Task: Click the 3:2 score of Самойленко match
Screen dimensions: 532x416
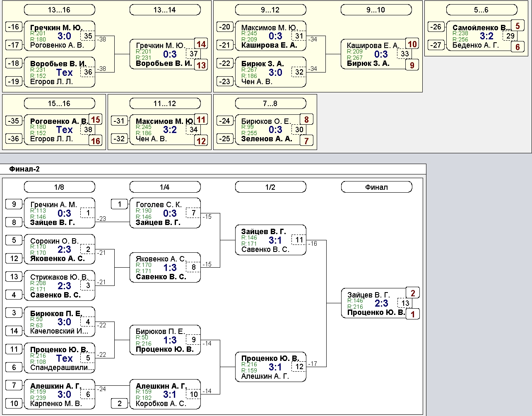Action: pos(486,36)
